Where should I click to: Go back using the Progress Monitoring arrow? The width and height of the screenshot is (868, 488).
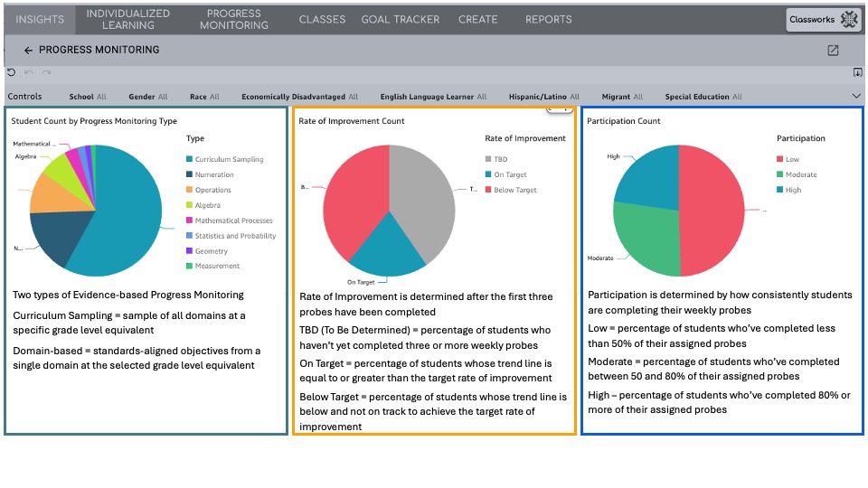[28, 51]
